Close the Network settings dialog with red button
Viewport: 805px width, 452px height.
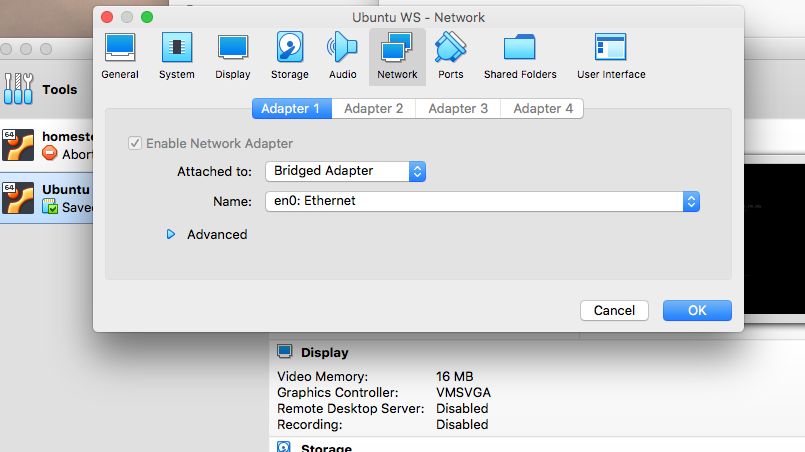[x=107, y=17]
